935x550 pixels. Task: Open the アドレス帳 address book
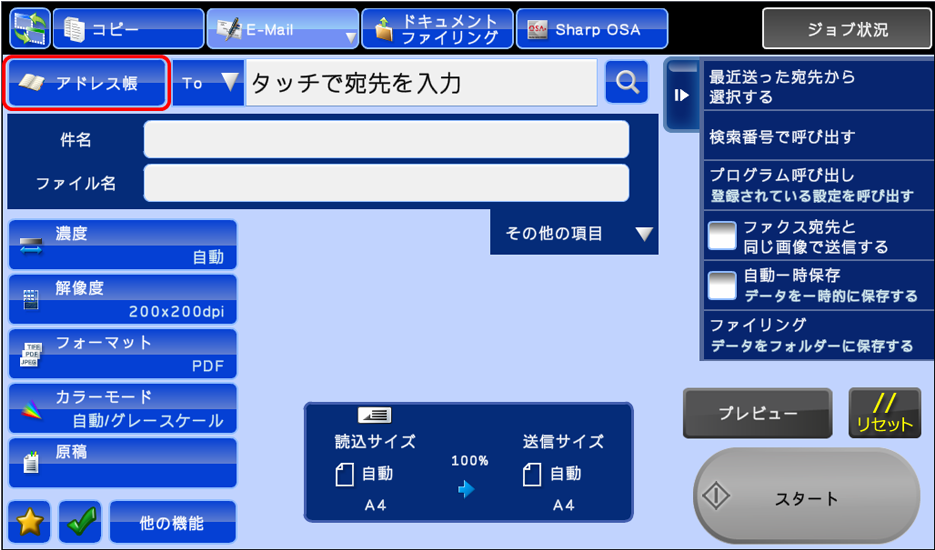pyautogui.click(x=85, y=83)
